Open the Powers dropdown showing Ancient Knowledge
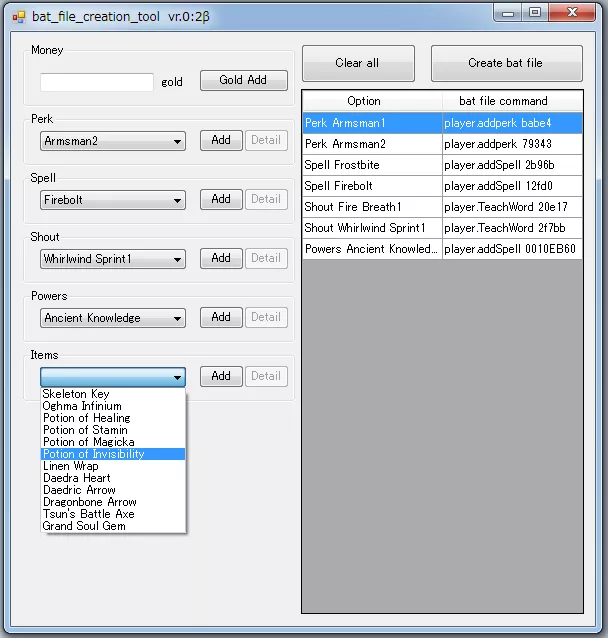This screenshot has width=608, height=638. tap(113, 318)
